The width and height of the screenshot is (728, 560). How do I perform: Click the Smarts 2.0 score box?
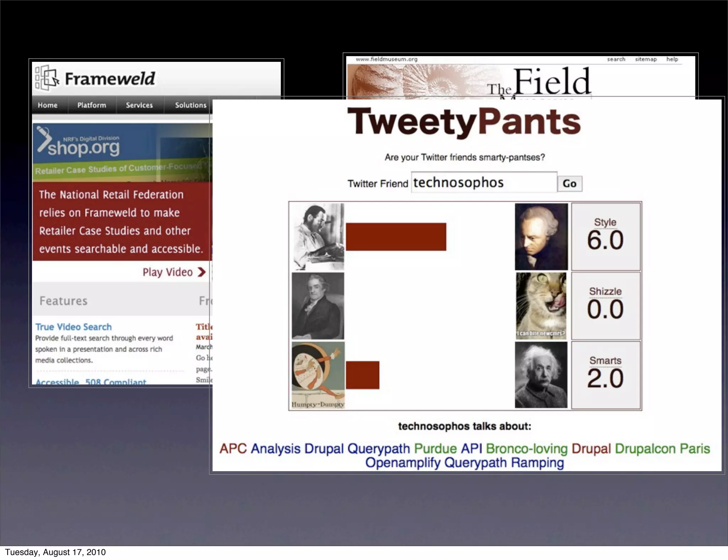606,375
